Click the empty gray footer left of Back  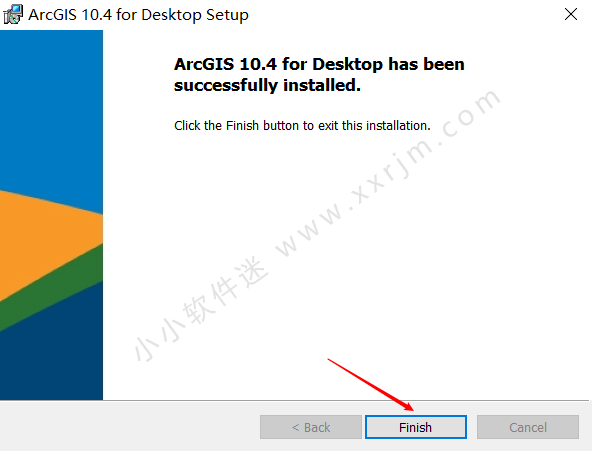pos(128,427)
